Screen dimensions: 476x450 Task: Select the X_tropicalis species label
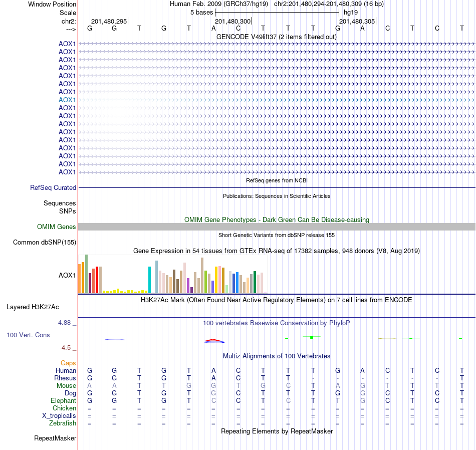tap(59, 416)
